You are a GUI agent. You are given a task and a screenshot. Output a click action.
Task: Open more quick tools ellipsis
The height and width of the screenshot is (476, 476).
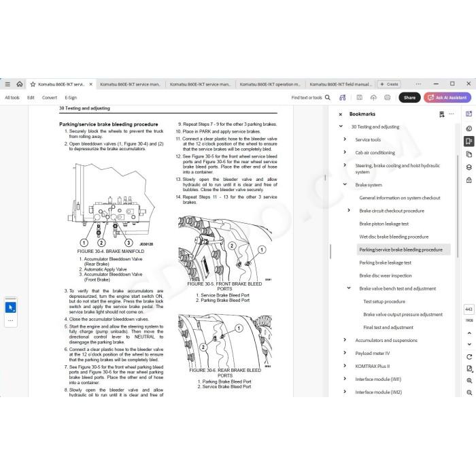pyautogui.click(x=11, y=320)
